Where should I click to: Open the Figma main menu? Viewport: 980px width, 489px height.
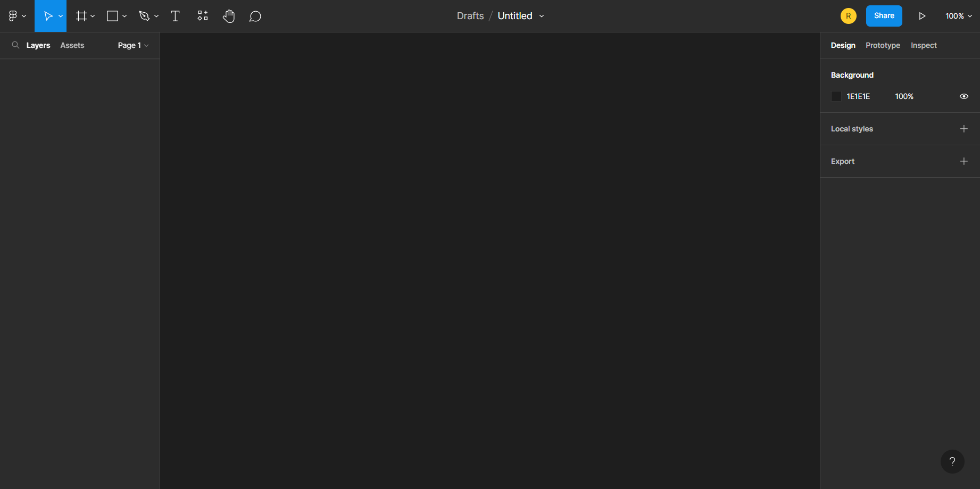16,16
